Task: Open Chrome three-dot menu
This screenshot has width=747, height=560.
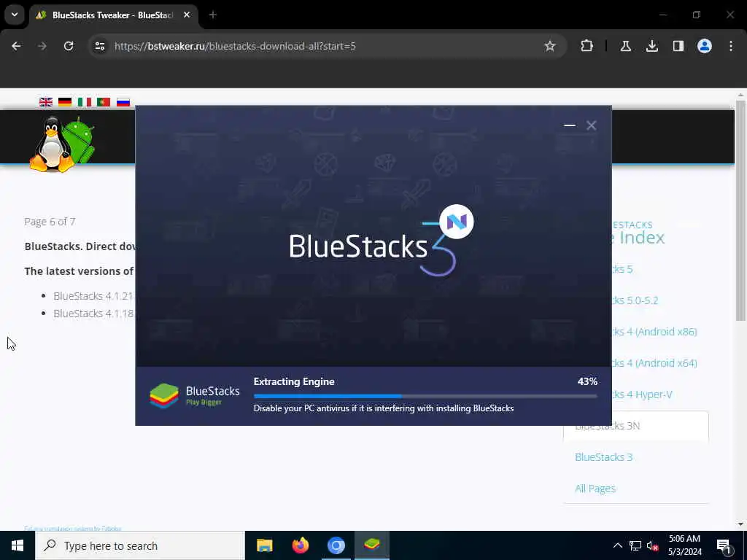Action: click(731, 46)
